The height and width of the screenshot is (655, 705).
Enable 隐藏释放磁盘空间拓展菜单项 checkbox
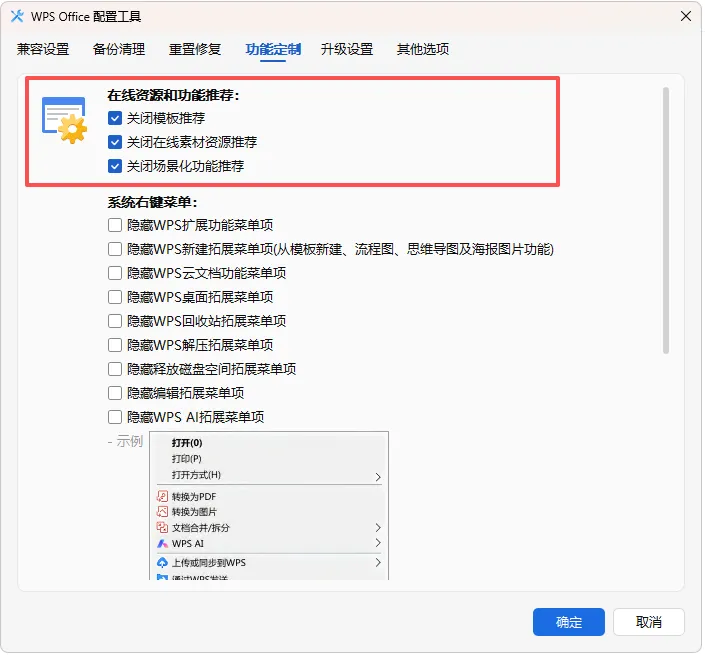[x=115, y=369]
